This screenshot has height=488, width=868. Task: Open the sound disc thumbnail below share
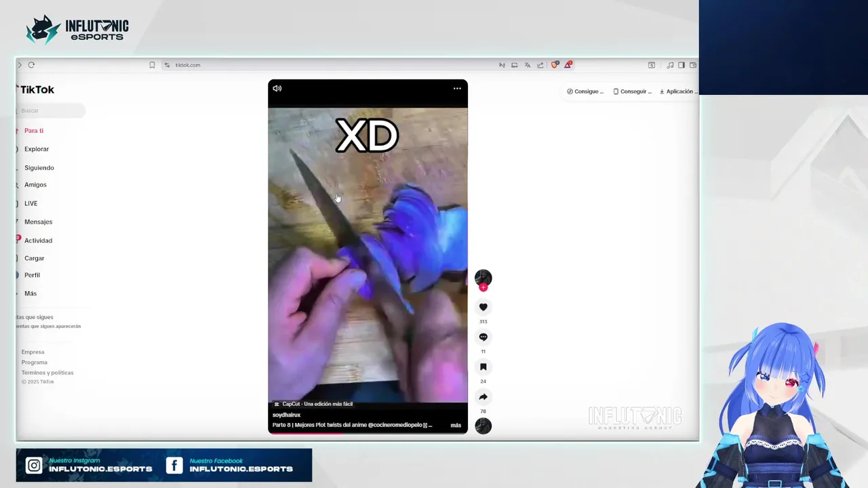point(483,426)
